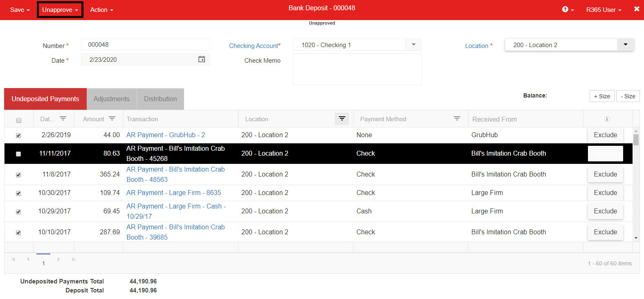Select page 1 in the grid pager
This screenshot has width=644, height=299.
(x=43, y=263)
